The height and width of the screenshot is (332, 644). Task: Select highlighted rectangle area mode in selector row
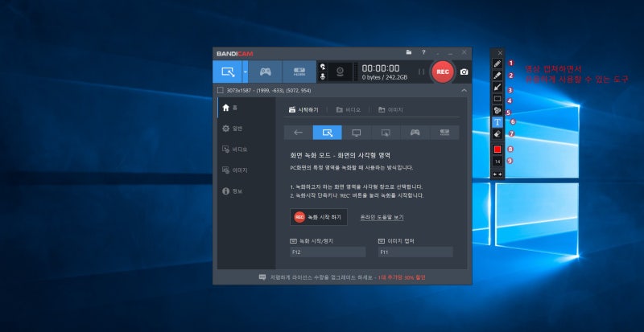coord(328,133)
